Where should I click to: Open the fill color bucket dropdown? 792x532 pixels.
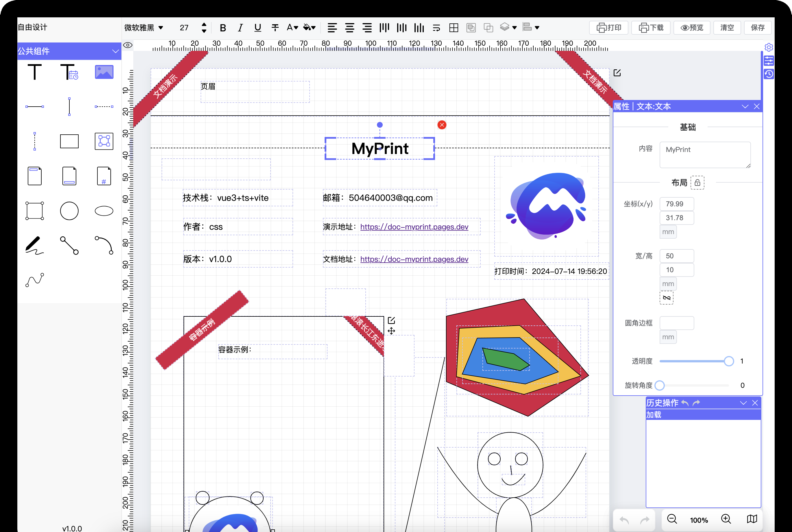pyautogui.click(x=310, y=27)
